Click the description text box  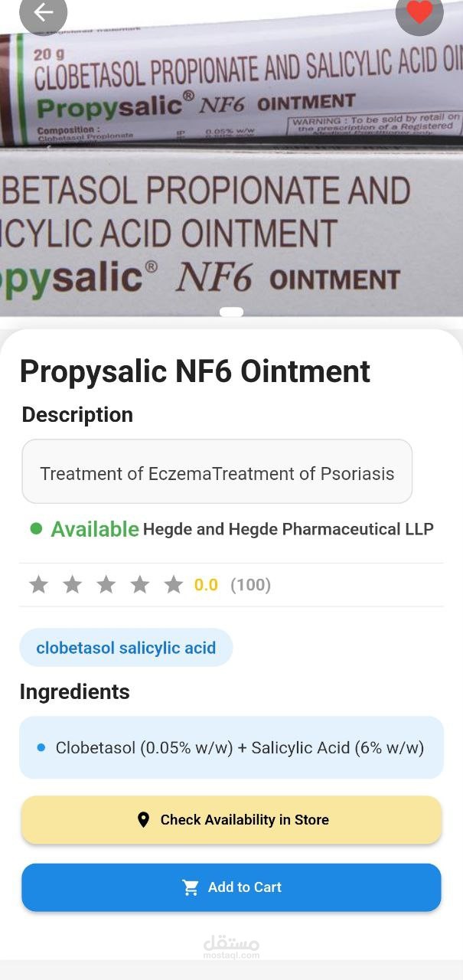217,473
